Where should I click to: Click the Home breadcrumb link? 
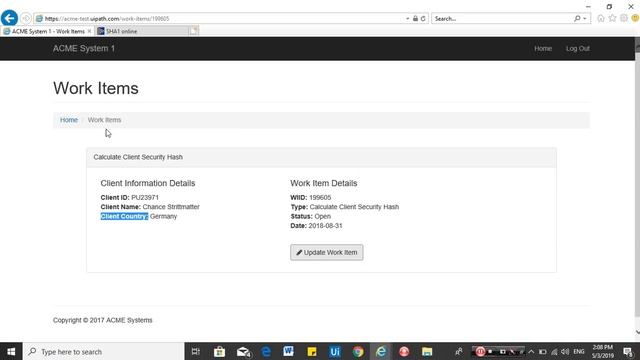69,120
